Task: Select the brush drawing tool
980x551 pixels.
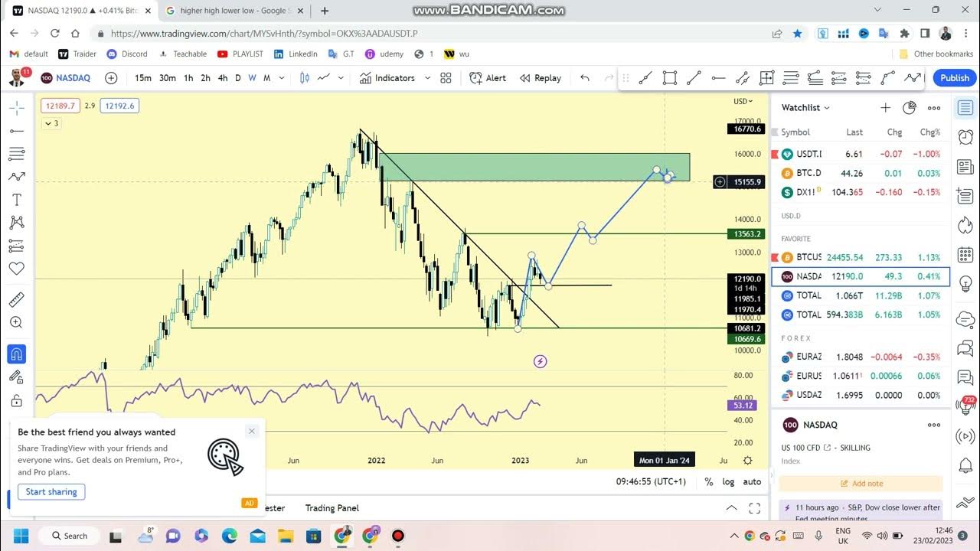Action: (x=16, y=177)
